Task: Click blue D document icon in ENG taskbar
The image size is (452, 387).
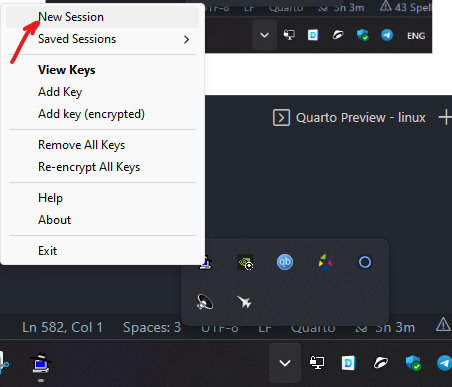Action: click(313, 35)
